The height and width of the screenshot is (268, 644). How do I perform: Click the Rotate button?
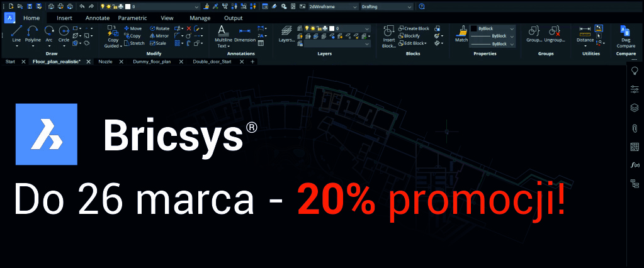(160, 28)
